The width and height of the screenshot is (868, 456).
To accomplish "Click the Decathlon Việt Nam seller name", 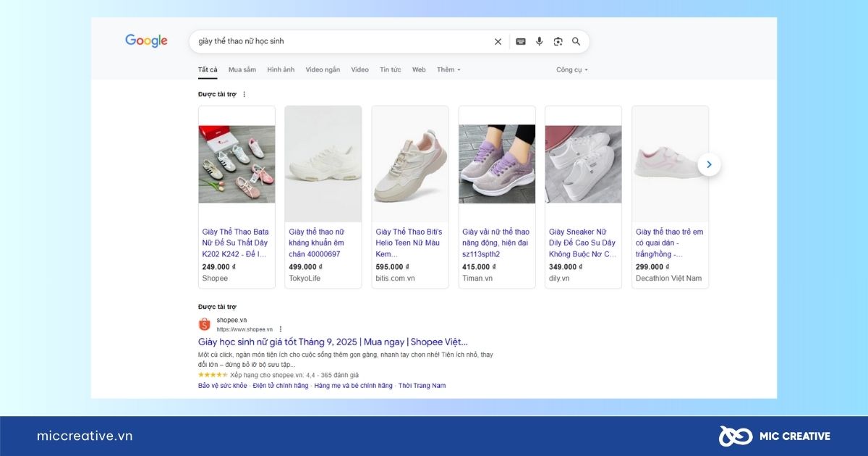I will point(668,278).
